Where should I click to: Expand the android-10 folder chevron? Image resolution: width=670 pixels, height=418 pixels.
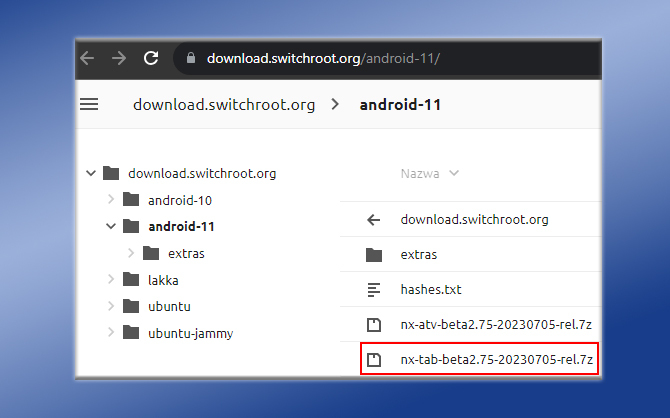[111, 200]
